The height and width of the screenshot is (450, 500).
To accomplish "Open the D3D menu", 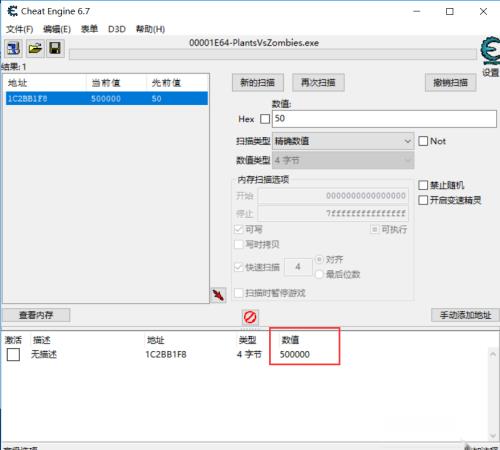I will click(x=117, y=29).
